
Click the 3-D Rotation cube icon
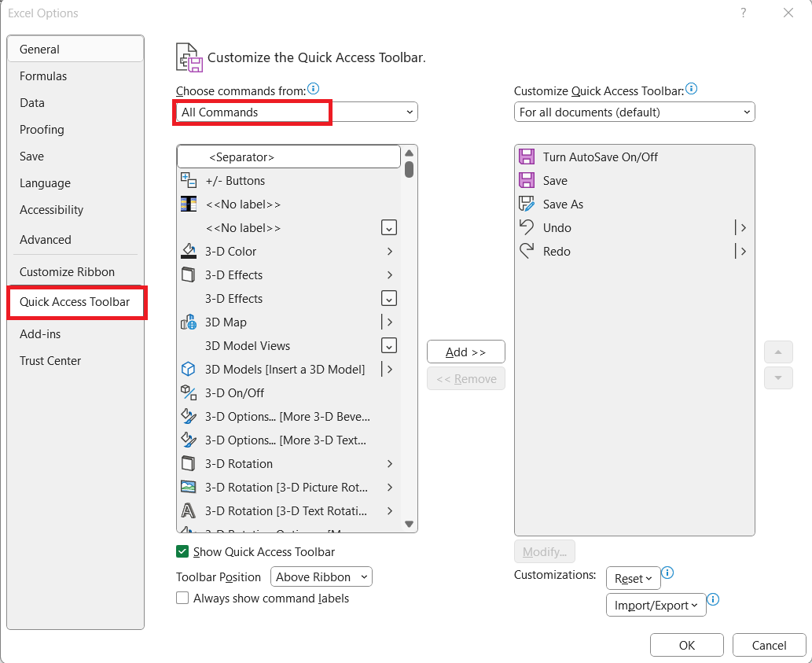click(189, 463)
